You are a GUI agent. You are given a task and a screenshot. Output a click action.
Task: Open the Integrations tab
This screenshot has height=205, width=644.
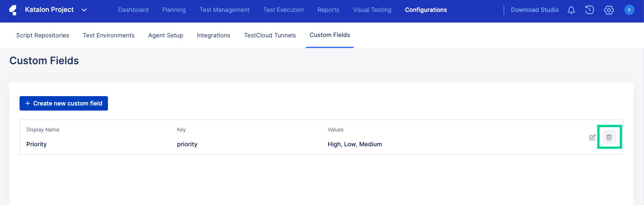213,35
